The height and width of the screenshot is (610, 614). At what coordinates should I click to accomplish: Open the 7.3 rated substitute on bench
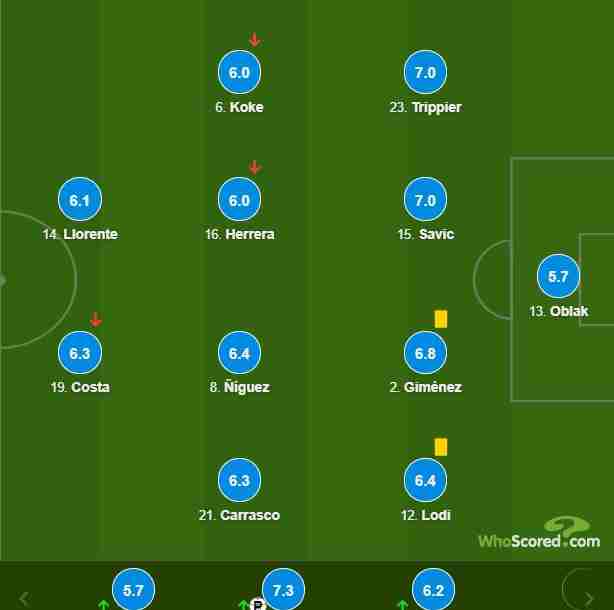[x=283, y=589]
